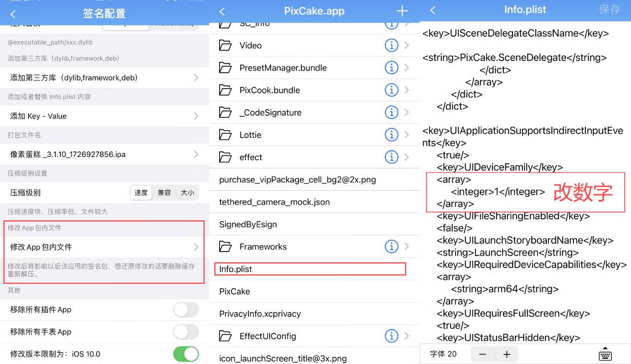Tap the _CodeSignature folder icon
The width and height of the screenshot is (631, 364).
(x=226, y=112)
